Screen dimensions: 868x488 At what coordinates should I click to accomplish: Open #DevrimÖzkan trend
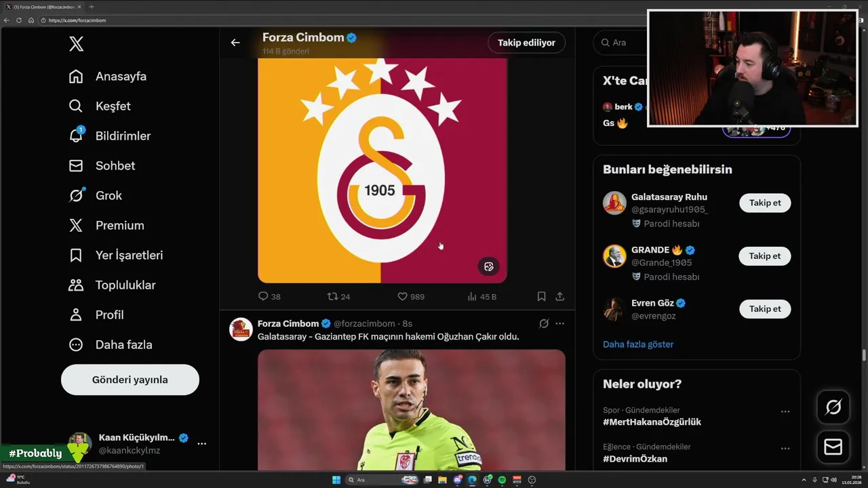(635, 459)
